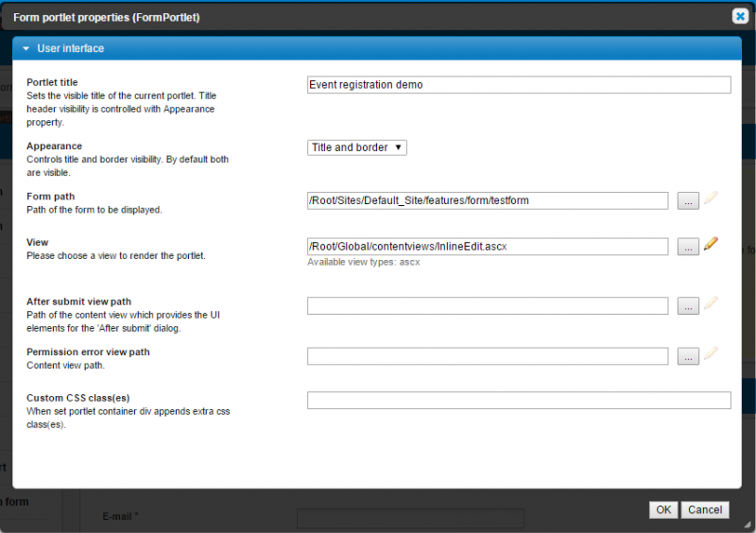
Task: Browse for Form path with ellipsis button
Action: pos(688,201)
